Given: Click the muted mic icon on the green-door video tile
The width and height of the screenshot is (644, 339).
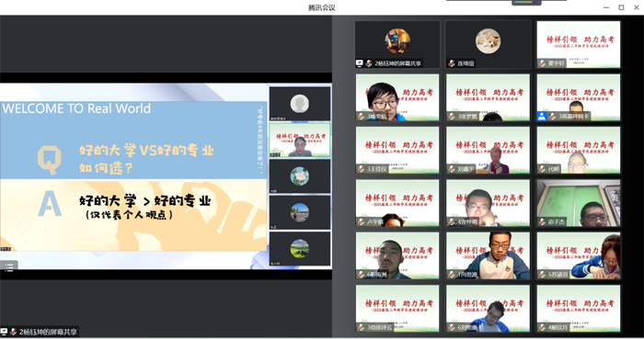Looking at the screenshot, I should coord(542,221).
